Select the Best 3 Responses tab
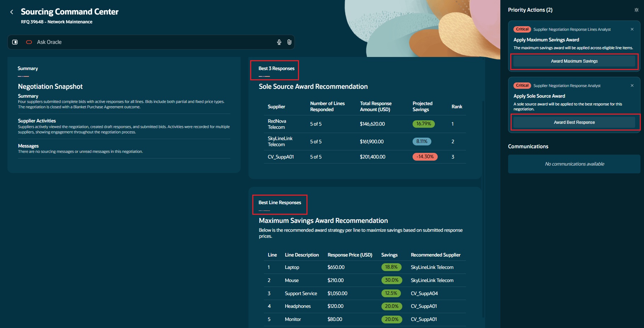Screen dimensions: 644x328 click(276, 69)
